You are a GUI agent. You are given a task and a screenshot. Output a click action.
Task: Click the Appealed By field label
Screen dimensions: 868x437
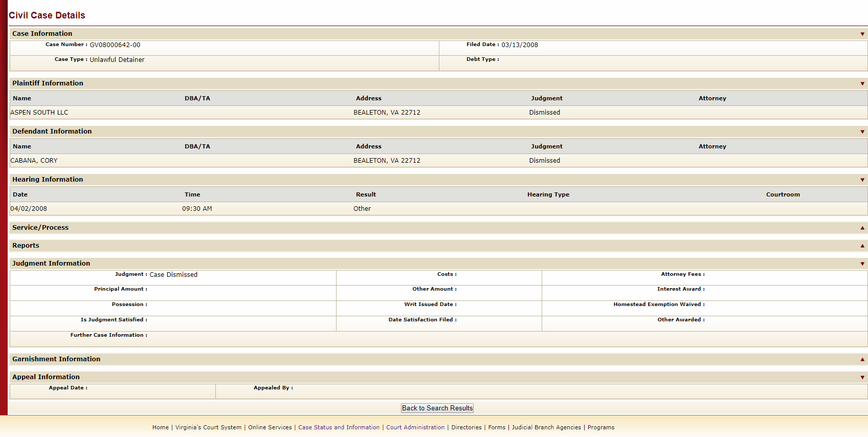[x=273, y=388]
